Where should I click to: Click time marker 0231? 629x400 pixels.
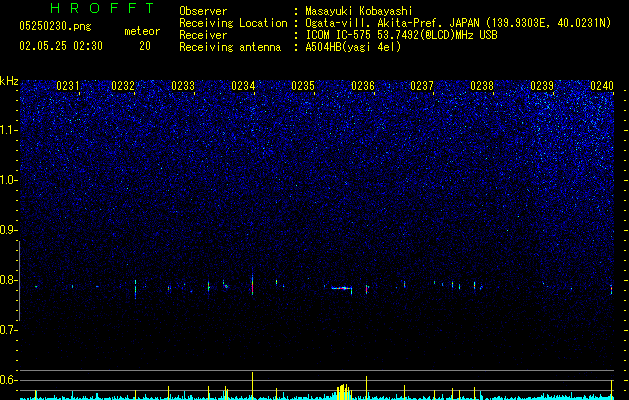tap(68, 86)
